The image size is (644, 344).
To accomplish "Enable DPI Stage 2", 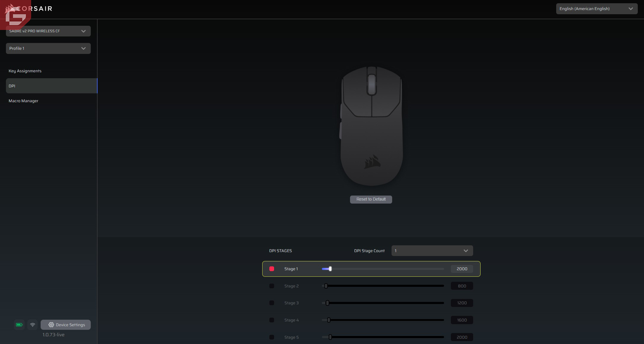I will (x=272, y=286).
